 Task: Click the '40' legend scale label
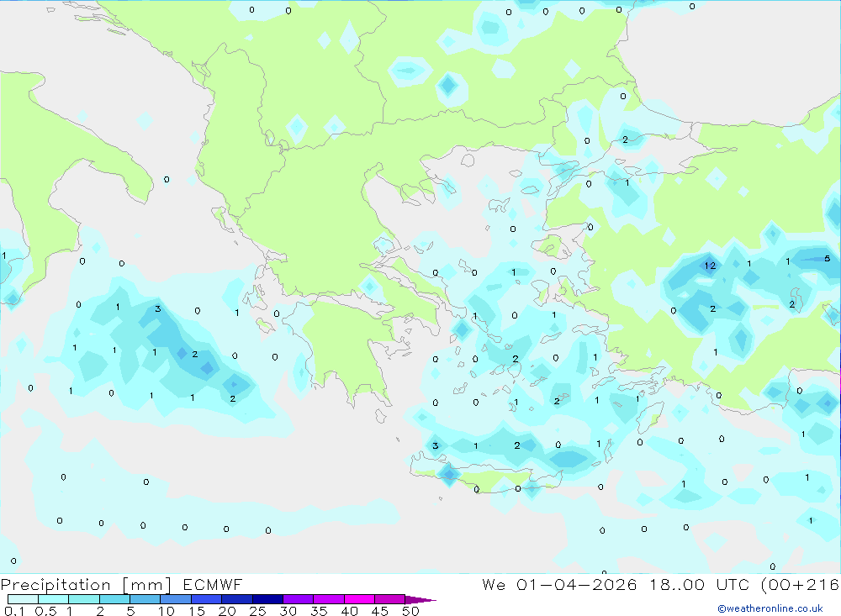(x=349, y=611)
